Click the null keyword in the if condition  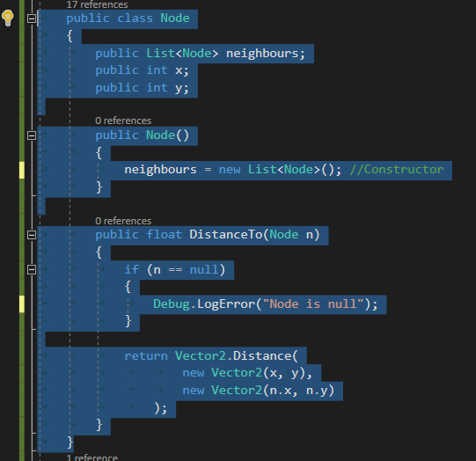click(x=204, y=269)
